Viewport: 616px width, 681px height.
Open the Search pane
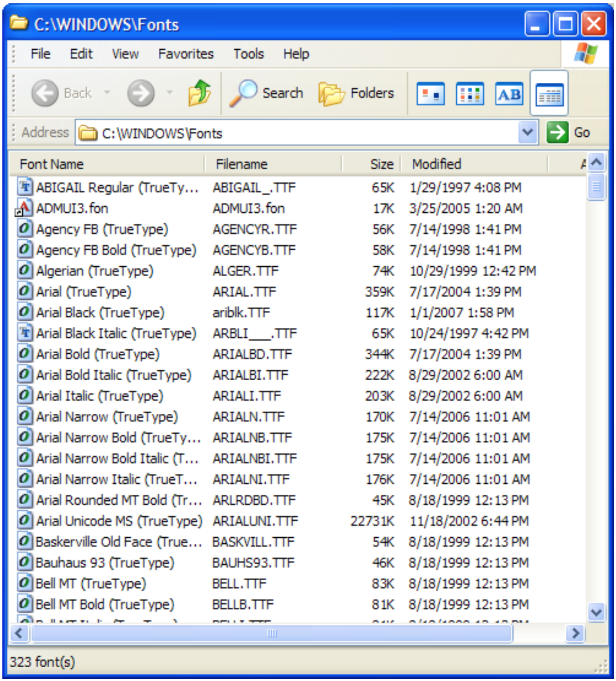click(x=267, y=93)
